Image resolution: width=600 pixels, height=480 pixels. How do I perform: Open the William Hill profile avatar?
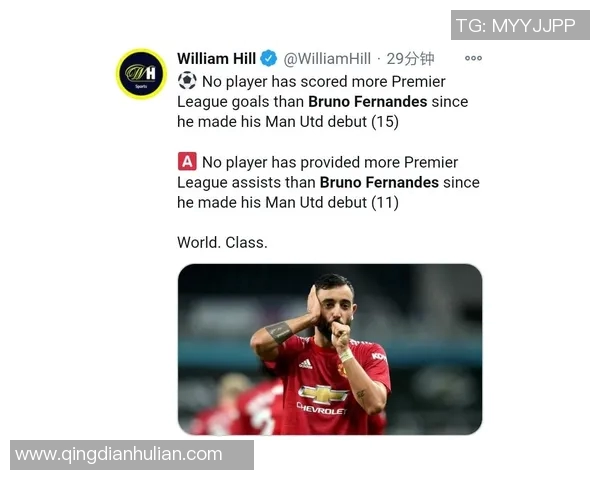pos(142,73)
